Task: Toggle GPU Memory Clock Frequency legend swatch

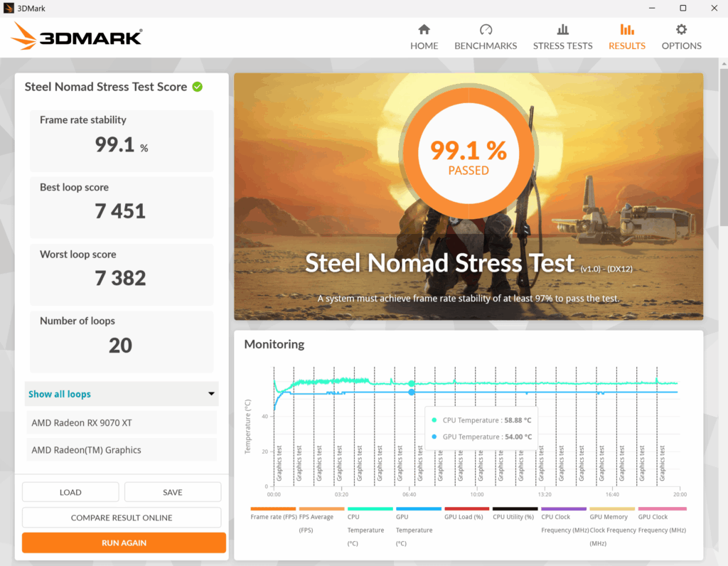Action: pyautogui.click(x=612, y=509)
